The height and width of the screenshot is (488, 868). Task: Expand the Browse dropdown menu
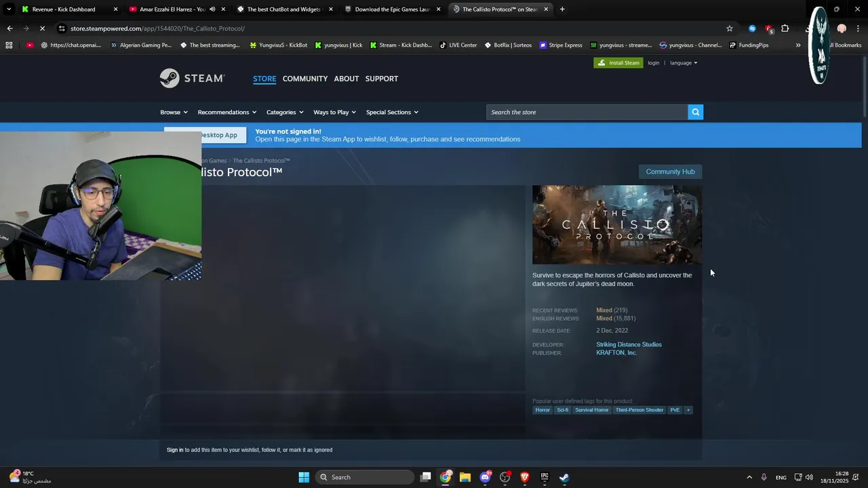click(x=174, y=112)
